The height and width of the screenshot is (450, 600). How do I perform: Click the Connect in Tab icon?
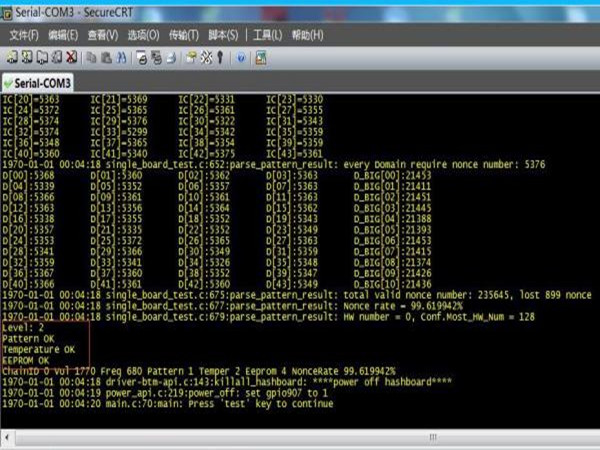(42, 57)
